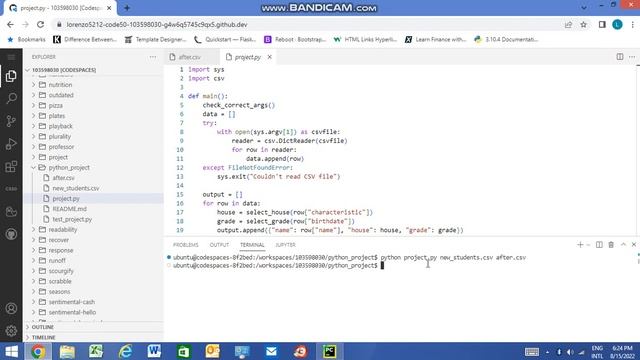Split the terminal panel
This screenshot has width=640, height=360.
click(599, 244)
